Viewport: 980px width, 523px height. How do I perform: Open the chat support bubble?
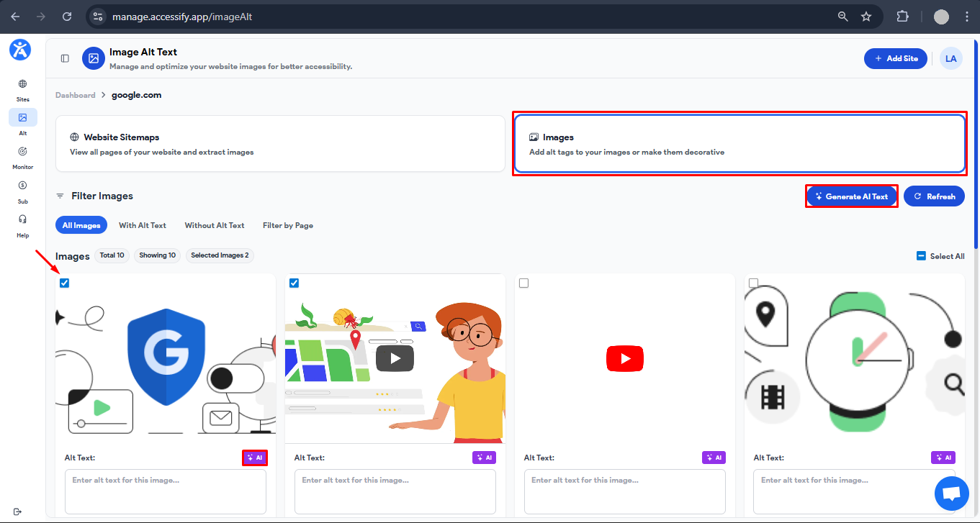[x=952, y=494]
